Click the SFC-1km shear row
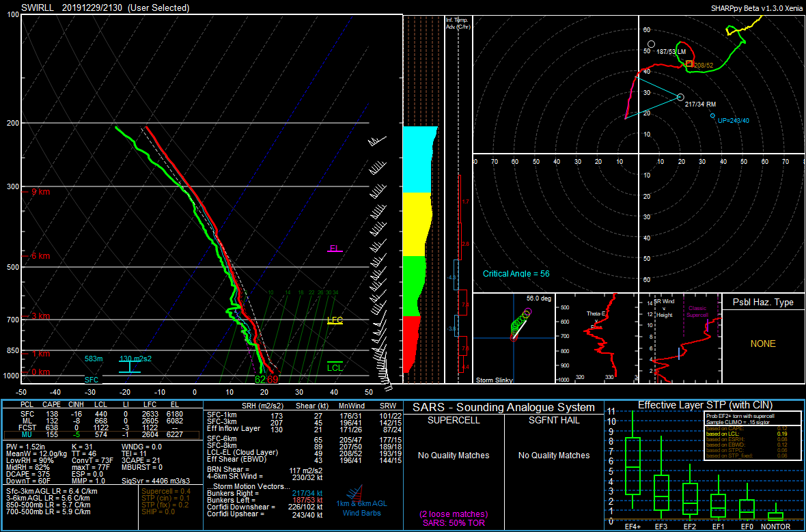 305,415
